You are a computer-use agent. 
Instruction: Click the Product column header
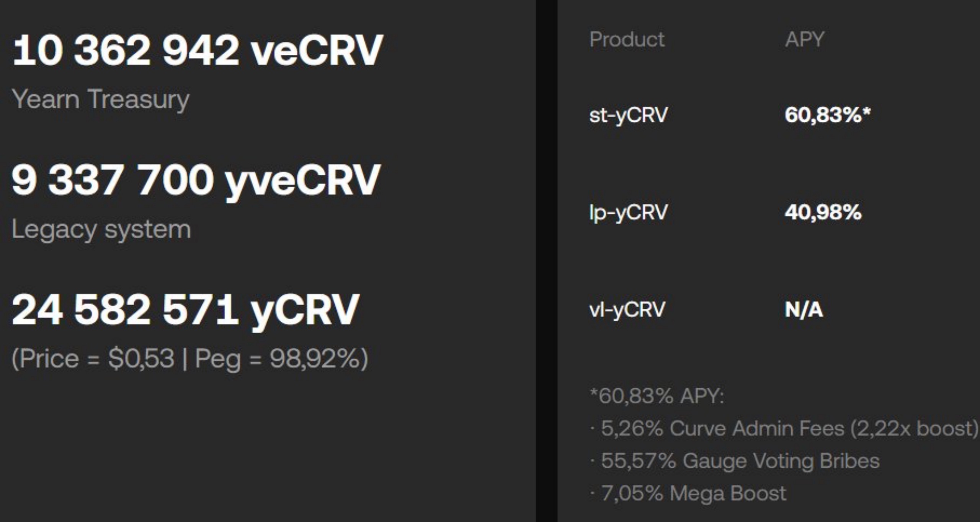[627, 39]
